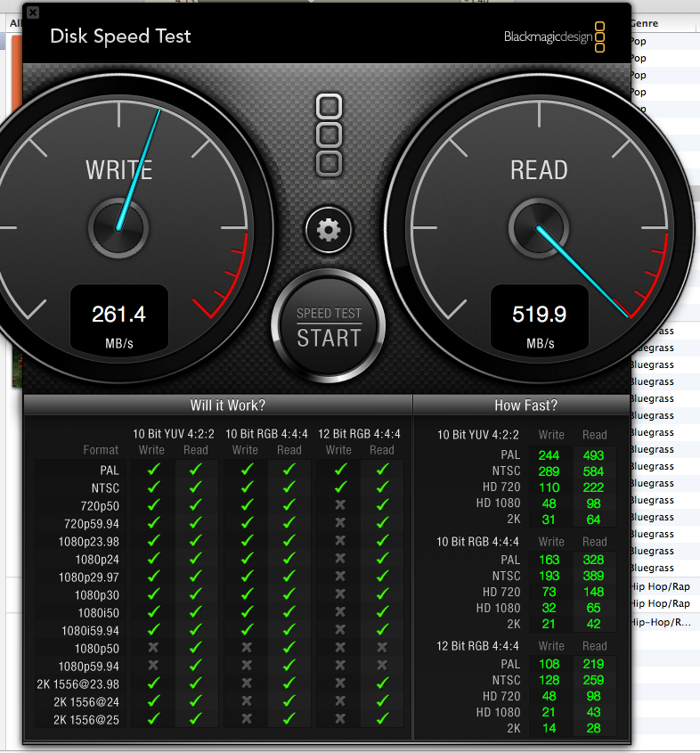Click the Blackmagicdesign logo
This screenshot has height=753, width=700.
(x=554, y=37)
